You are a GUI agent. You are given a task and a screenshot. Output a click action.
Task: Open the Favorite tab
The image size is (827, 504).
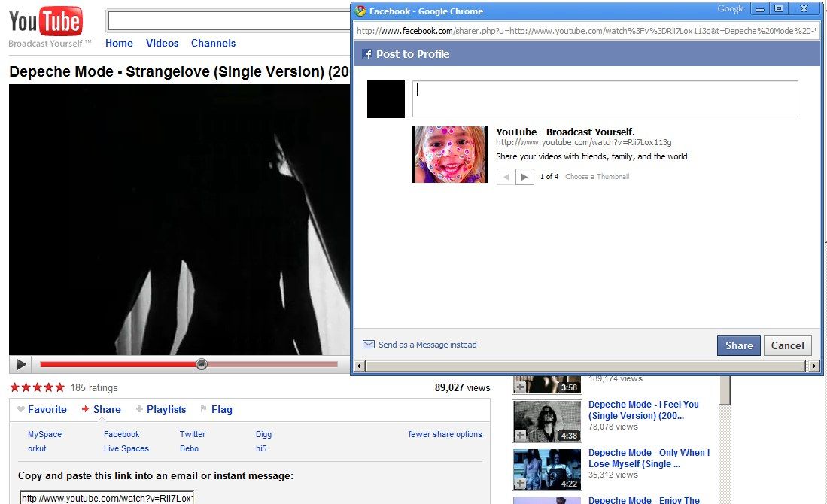(x=47, y=410)
